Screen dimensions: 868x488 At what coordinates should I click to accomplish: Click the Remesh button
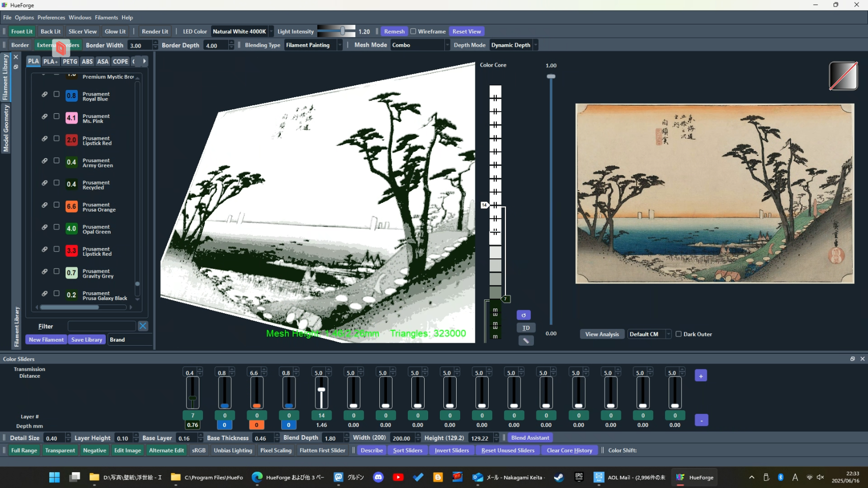pos(394,32)
